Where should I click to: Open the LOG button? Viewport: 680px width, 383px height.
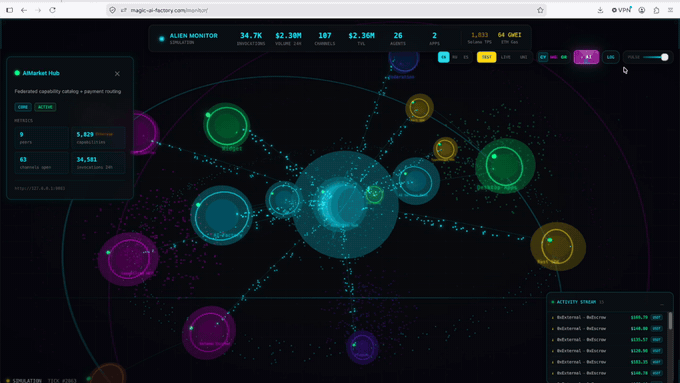click(x=611, y=57)
